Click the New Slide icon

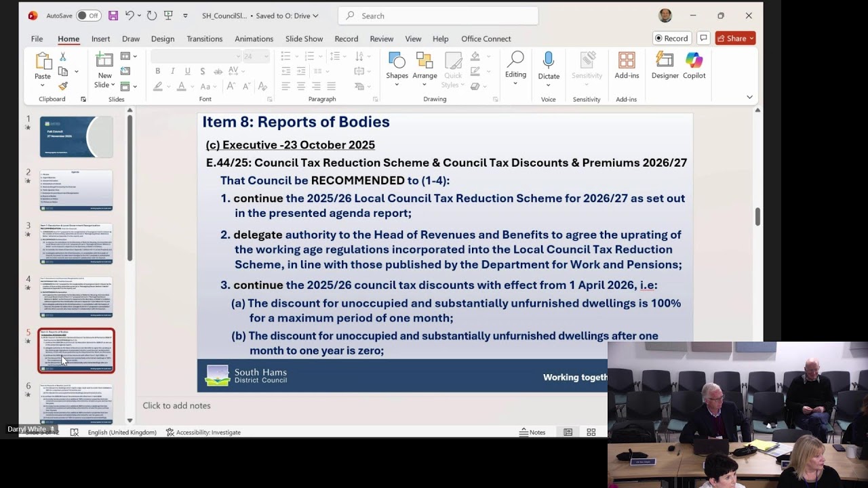click(x=104, y=60)
